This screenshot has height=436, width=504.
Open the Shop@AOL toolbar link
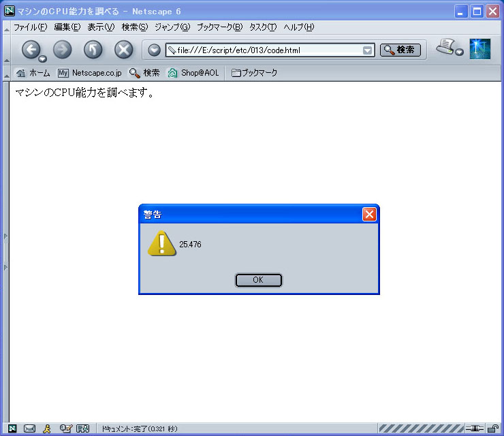point(193,73)
